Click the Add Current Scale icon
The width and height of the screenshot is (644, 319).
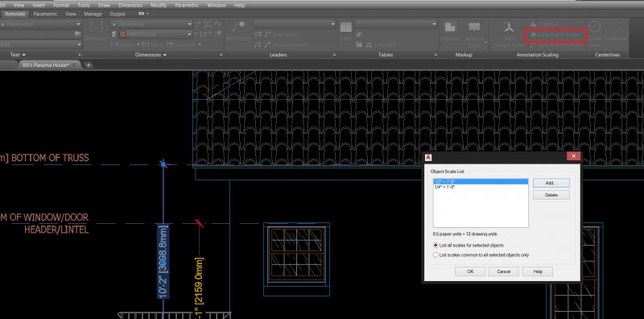509,27
